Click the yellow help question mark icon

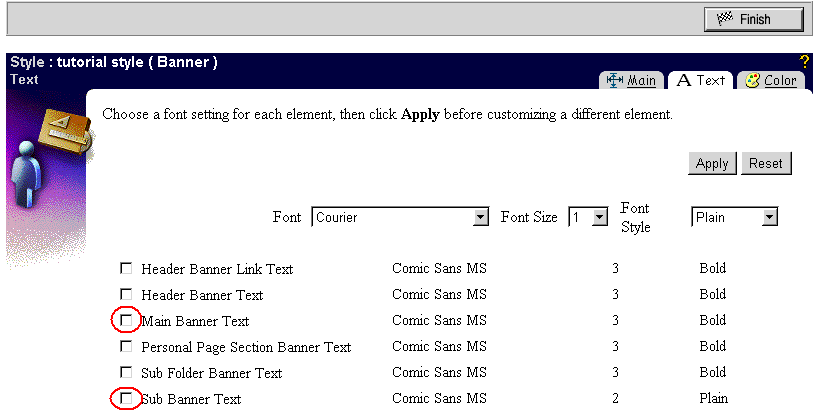point(805,62)
